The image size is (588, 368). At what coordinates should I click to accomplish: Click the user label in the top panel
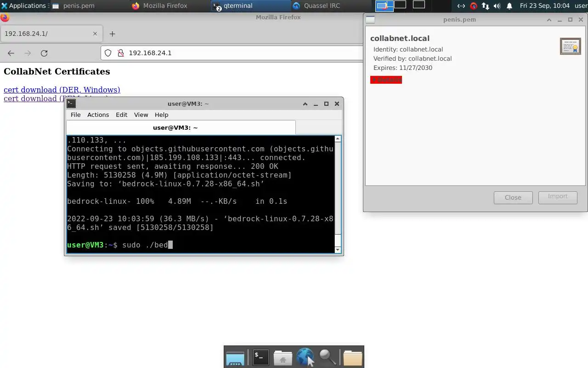[581, 6]
